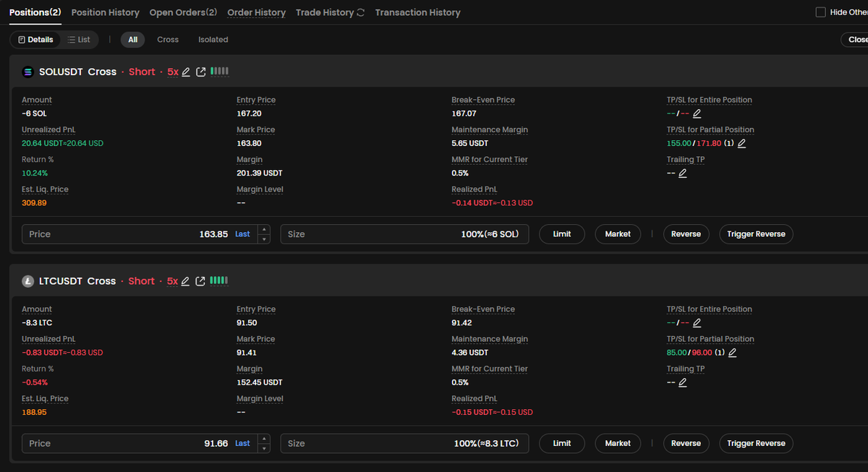Edit TP/SL for Entire Position on SOLUSDT via pencil
The width and height of the screenshot is (868, 472).
coord(697,113)
